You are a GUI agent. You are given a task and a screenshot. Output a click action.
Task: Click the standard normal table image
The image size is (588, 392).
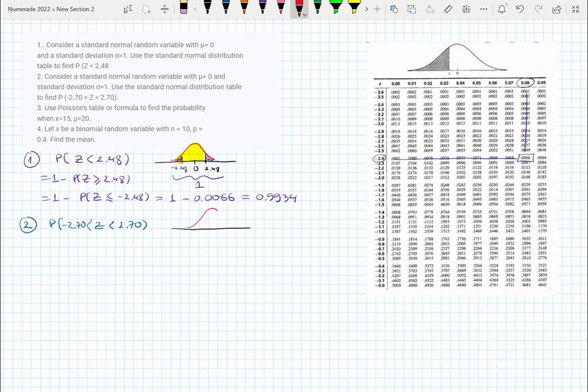462,167
